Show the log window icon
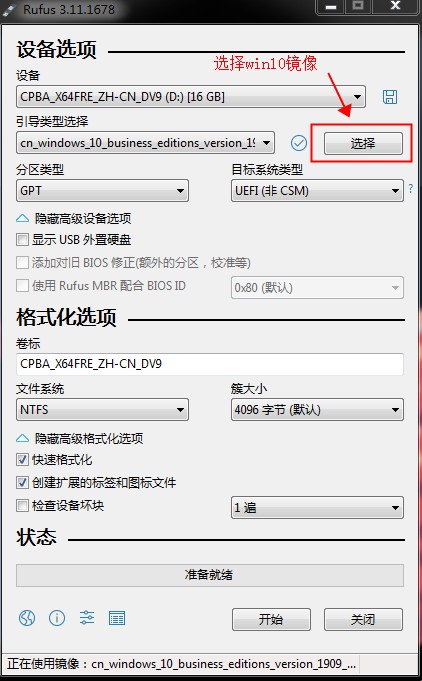 (117, 618)
